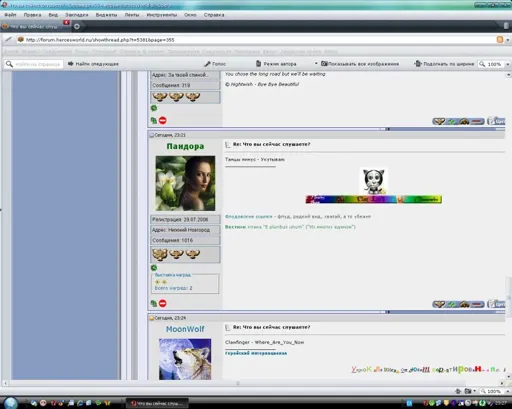Click the rainbow clan banner in Пандора's signature
This screenshot has width=512, height=409.
click(x=374, y=199)
